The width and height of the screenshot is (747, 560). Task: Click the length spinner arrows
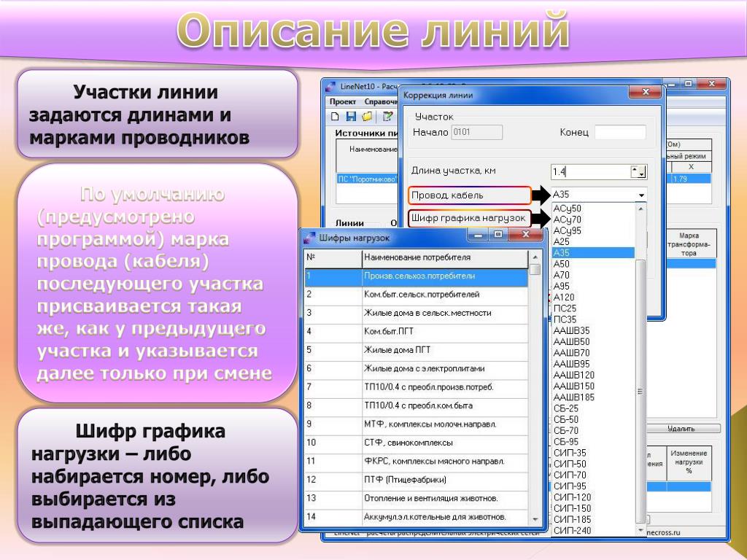tap(638, 172)
